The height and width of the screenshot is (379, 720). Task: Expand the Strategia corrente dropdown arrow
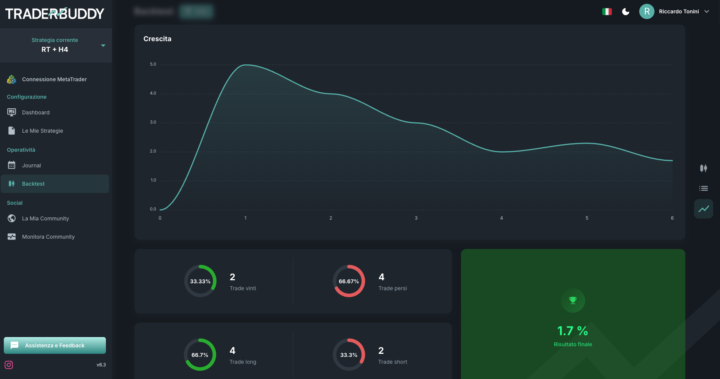[103, 45]
